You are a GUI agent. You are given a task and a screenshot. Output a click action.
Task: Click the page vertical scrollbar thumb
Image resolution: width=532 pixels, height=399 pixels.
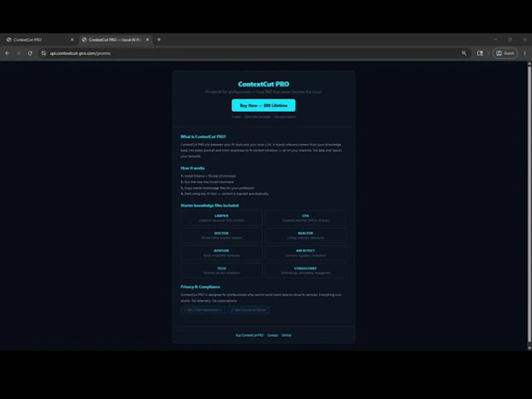(x=529, y=204)
